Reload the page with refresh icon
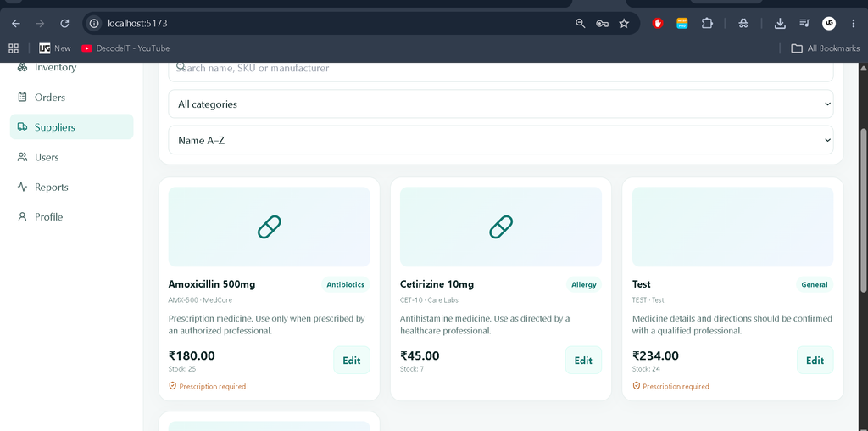Image resolution: width=868 pixels, height=431 pixels. (x=64, y=23)
